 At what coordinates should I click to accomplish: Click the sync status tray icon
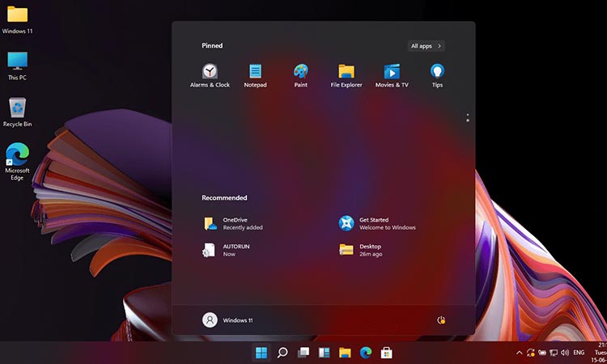pyautogui.click(x=531, y=353)
